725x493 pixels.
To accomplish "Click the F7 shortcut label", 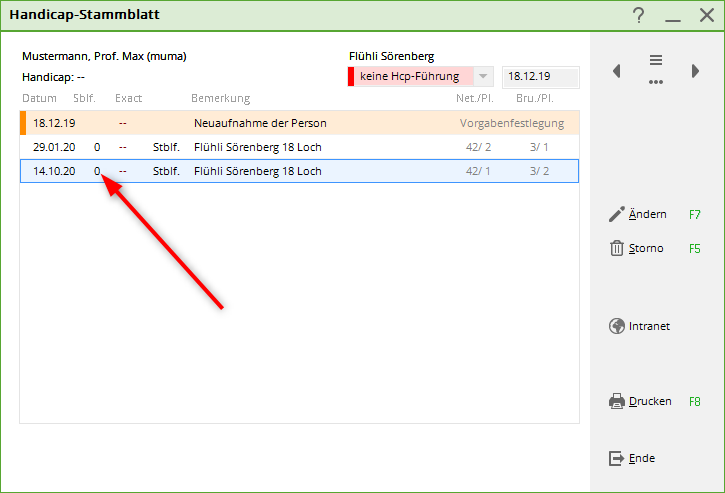I will (694, 215).
